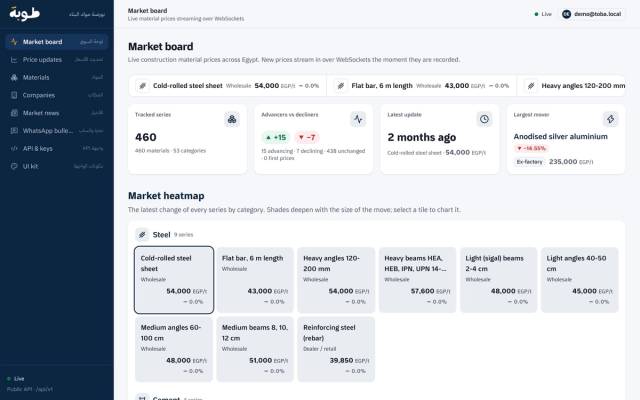Click the Market heatmap heading
This screenshot has height=400, width=640.
tap(166, 196)
